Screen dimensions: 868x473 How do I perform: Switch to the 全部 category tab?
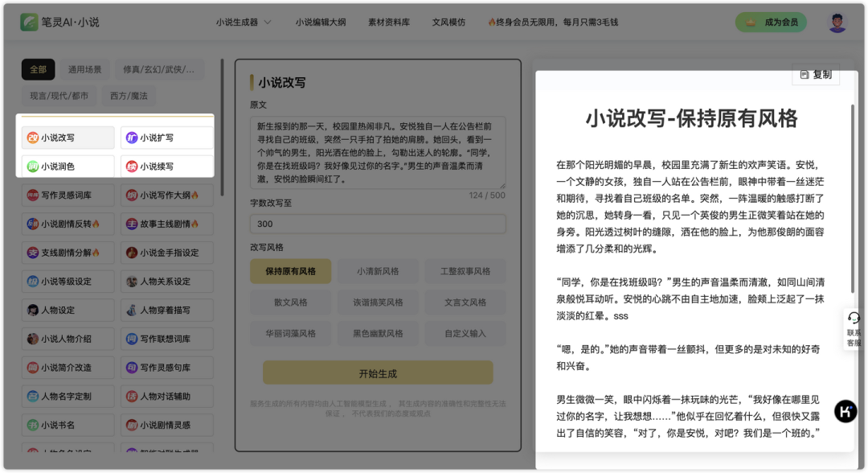click(36, 70)
